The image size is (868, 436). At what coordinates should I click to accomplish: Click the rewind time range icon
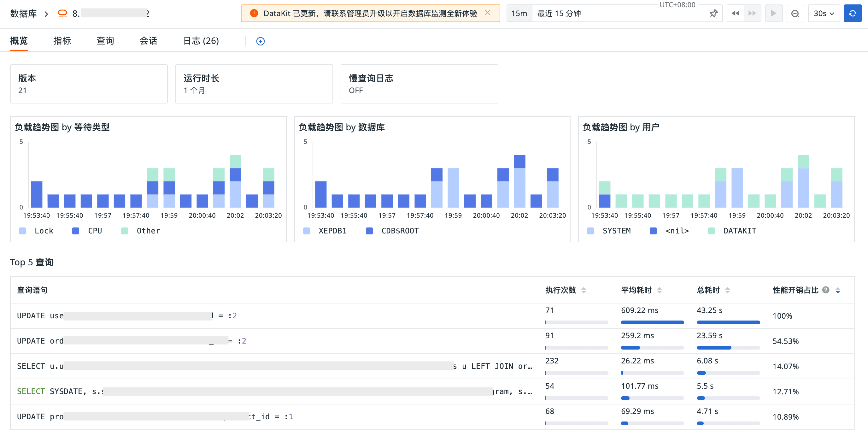click(735, 14)
